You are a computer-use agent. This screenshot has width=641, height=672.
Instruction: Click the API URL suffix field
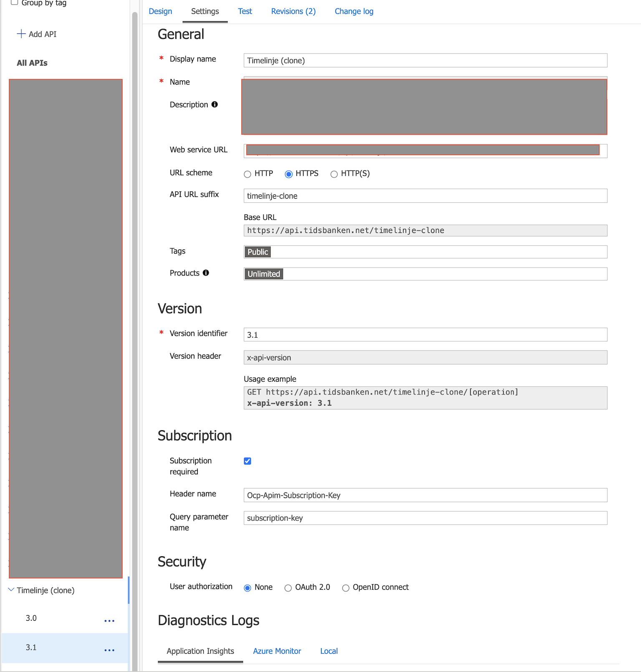point(425,196)
